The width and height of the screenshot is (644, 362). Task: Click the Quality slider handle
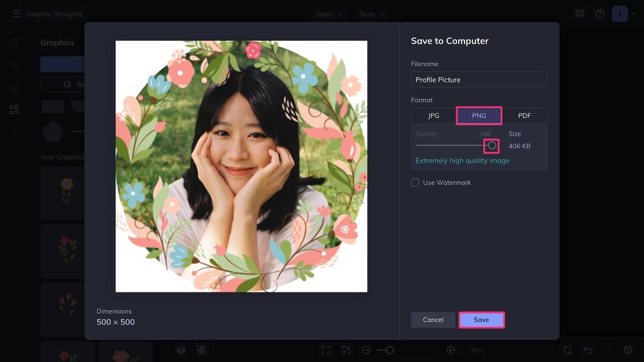(x=492, y=145)
